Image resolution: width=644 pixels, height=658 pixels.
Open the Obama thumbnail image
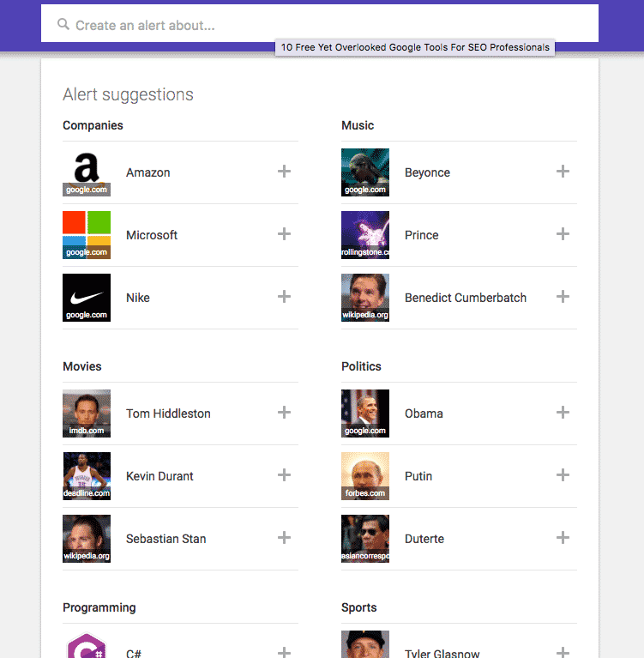coord(365,414)
